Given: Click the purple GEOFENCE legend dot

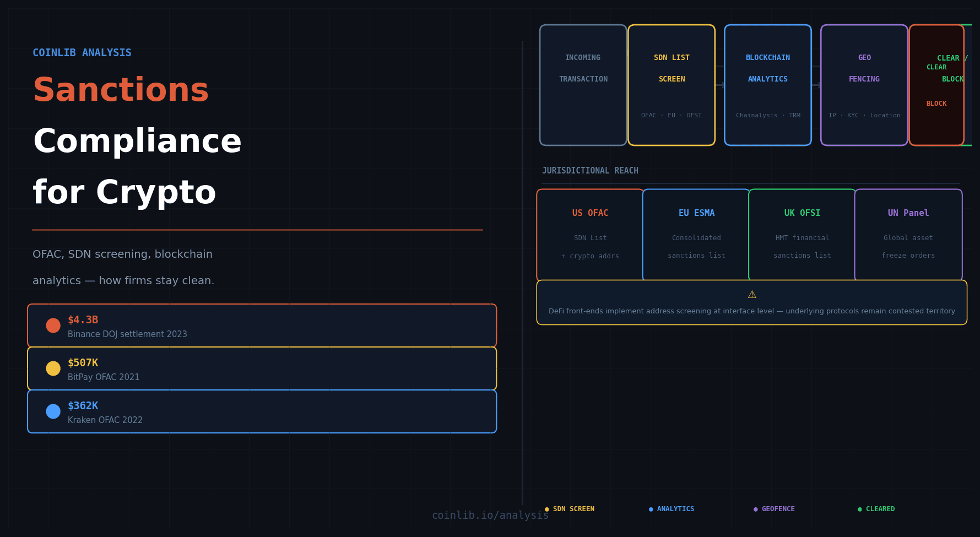Looking at the screenshot, I should tap(755, 509).
